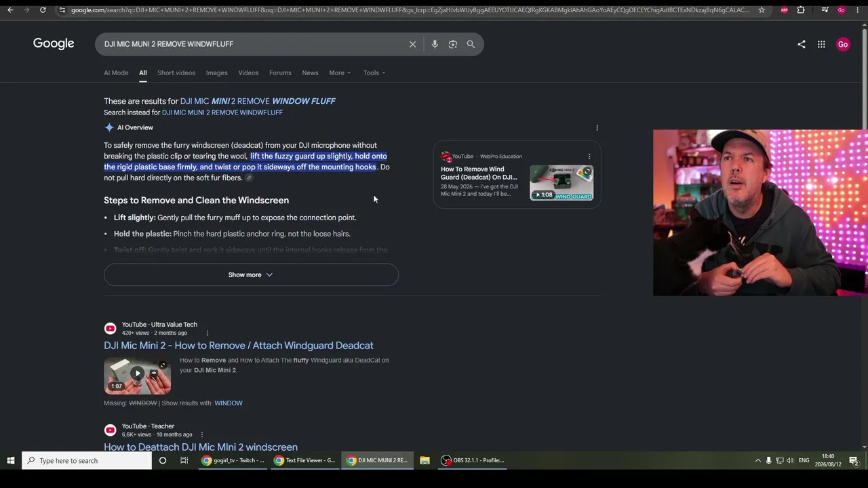
Task: Play the WebPro Education video thumbnail
Action: 561,182
